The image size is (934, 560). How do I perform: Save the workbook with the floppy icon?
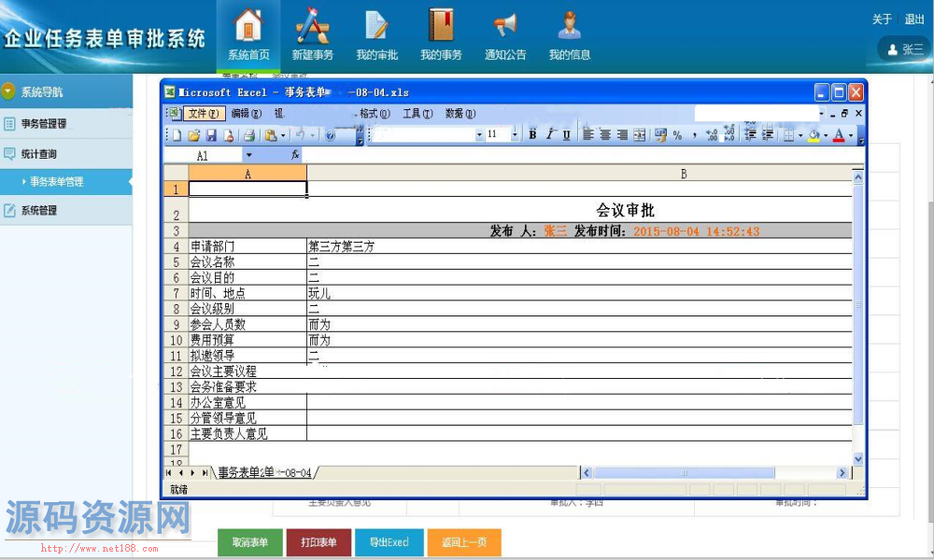click(x=211, y=135)
